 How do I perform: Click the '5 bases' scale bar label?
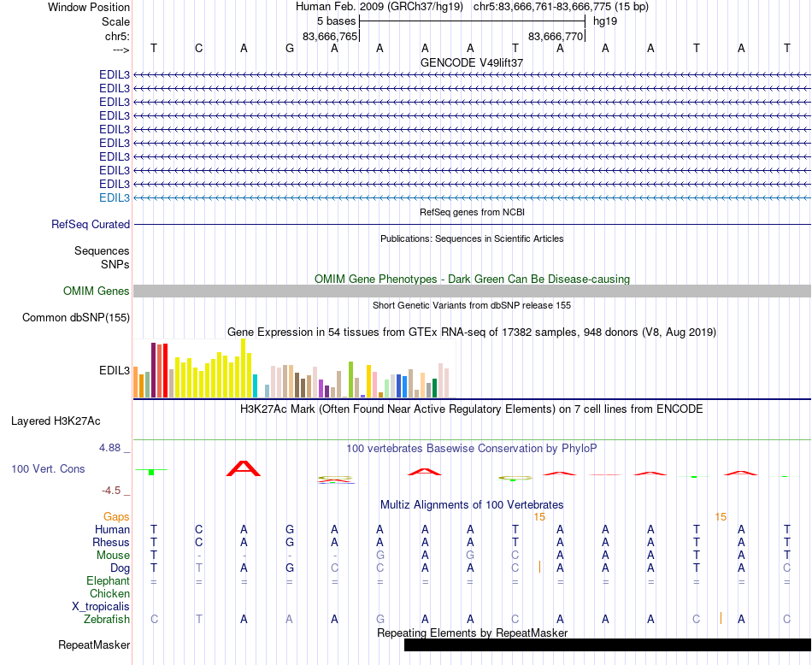(337, 21)
